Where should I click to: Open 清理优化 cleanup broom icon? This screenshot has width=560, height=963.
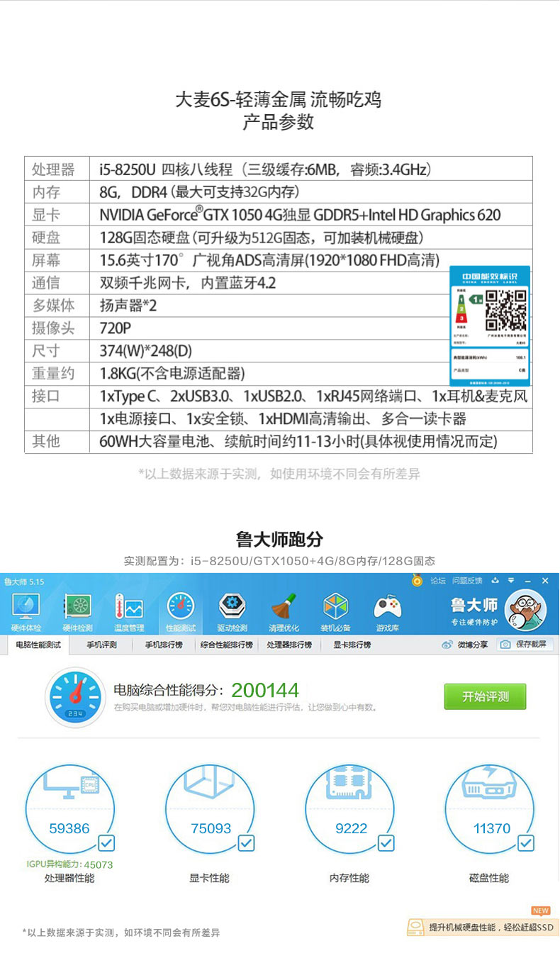click(284, 612)
